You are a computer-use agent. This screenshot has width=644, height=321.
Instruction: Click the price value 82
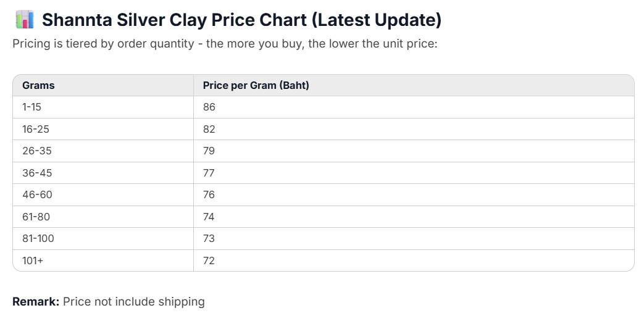[209, 129]
